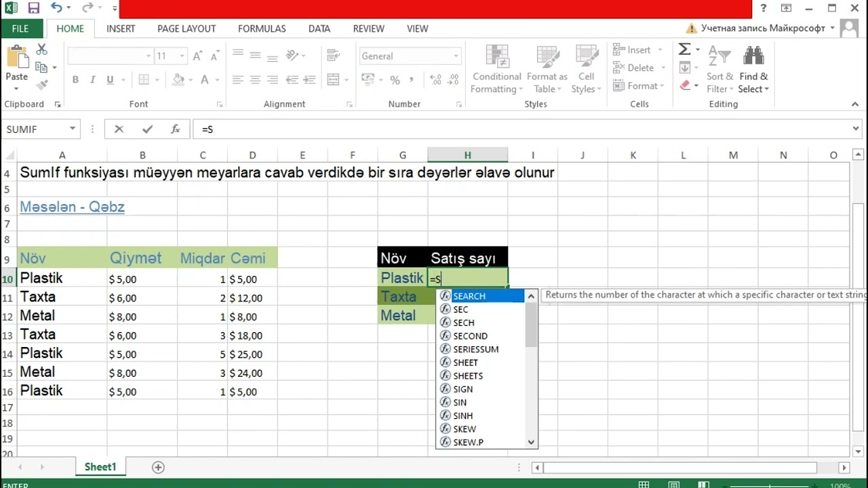This screenshot has height=488, width=868.
Task: Open the Conditional Formatting menu
Action: [x=496, y=70]
